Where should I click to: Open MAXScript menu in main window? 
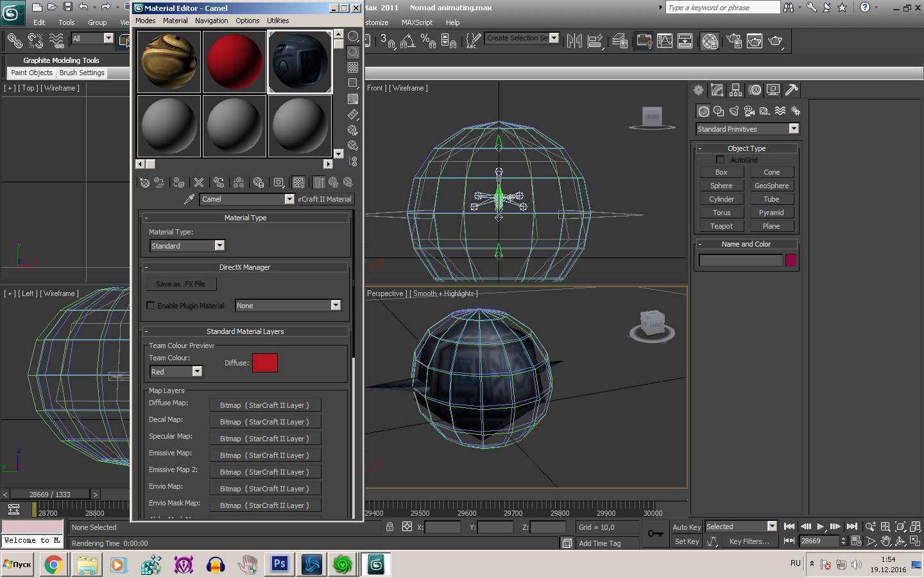point(417,22)
